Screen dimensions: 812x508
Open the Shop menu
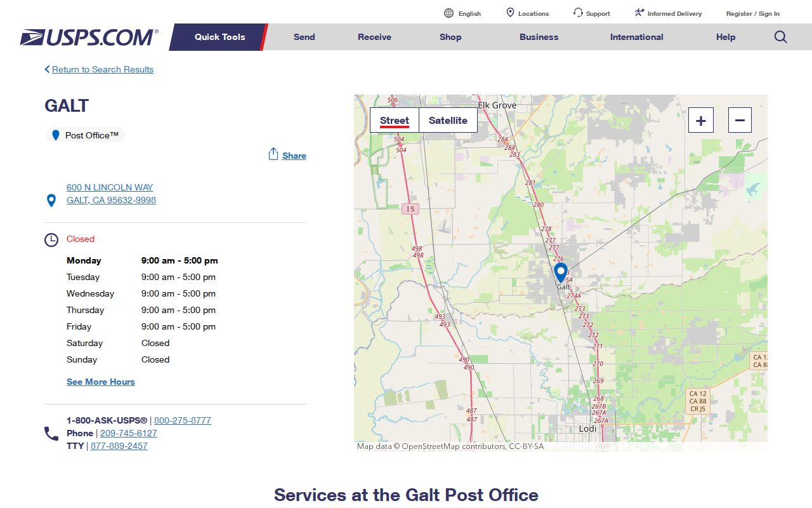pos(450,37)
